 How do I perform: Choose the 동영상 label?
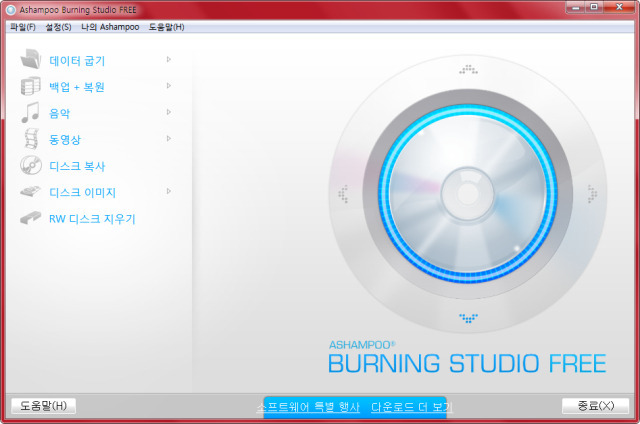pos(65,140)
